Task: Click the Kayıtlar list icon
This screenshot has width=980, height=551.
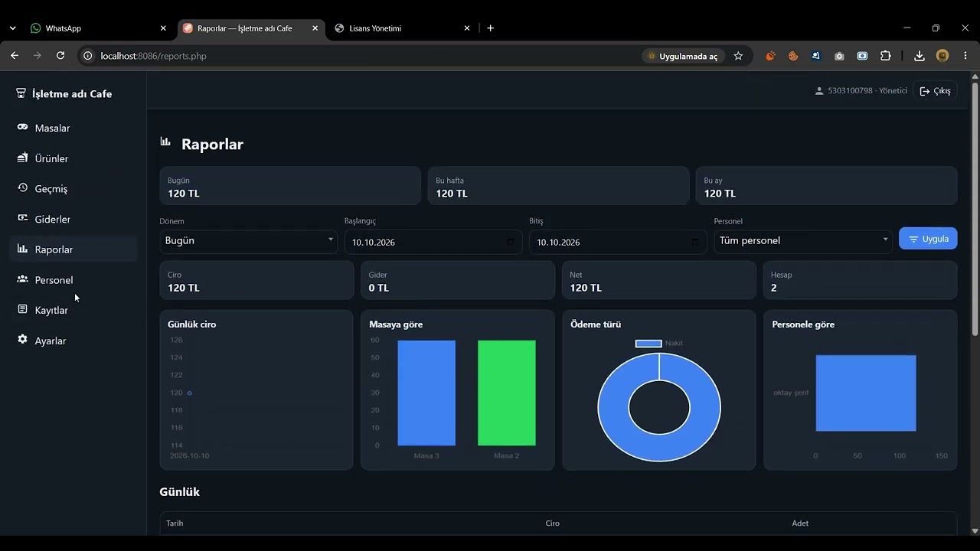Action: tap(22, 309)
